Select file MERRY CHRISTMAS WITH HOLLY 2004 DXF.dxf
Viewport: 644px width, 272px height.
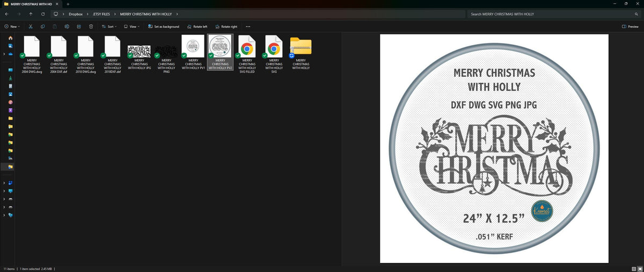pos(58,54)
